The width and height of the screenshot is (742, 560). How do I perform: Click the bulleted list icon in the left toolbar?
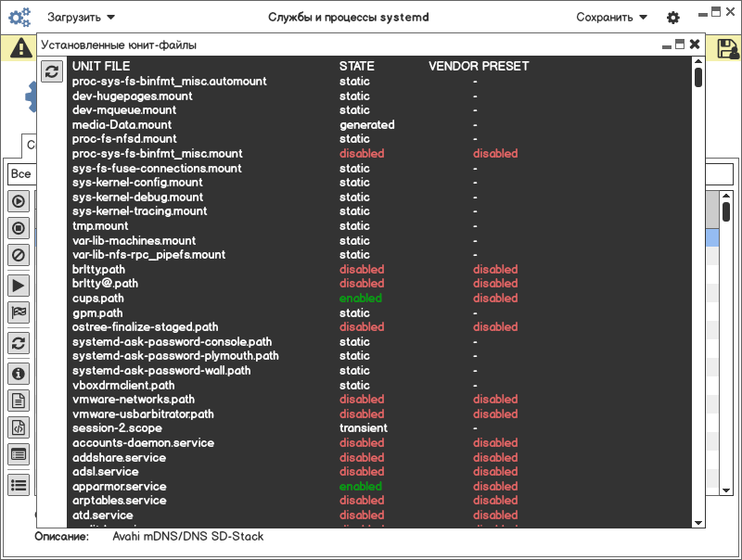click(19, 483)
